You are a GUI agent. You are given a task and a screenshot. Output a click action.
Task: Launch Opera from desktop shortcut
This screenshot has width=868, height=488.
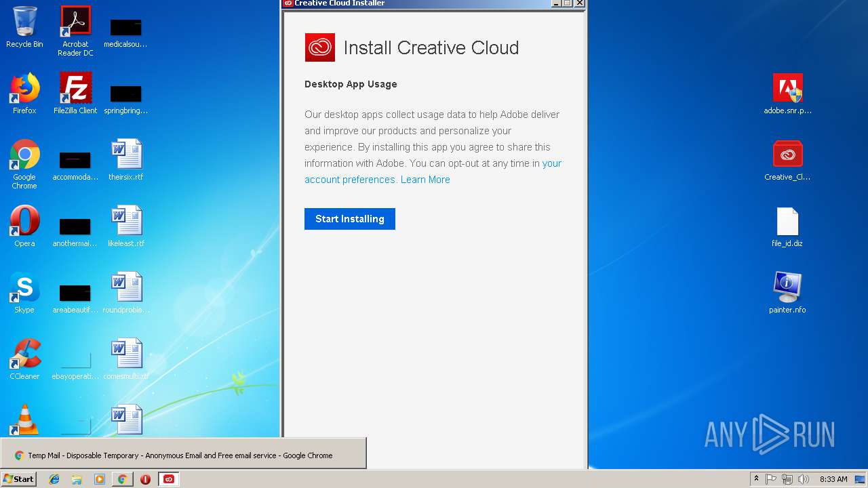pos(24,226)
